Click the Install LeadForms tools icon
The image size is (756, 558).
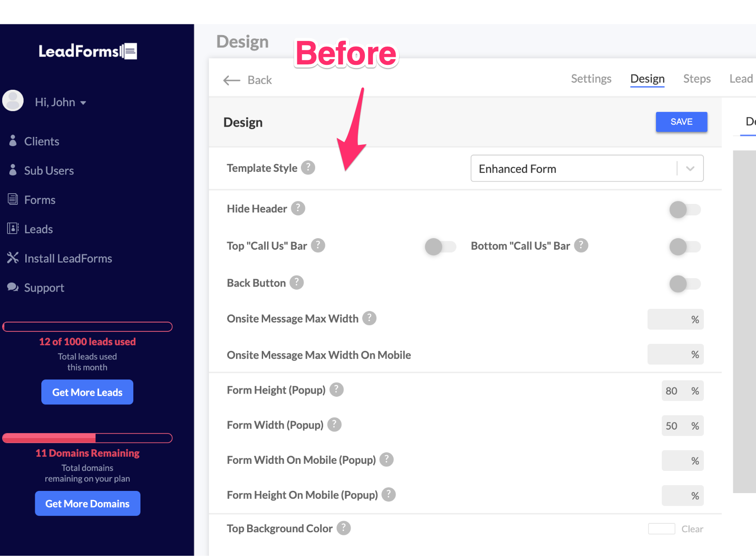13,258
